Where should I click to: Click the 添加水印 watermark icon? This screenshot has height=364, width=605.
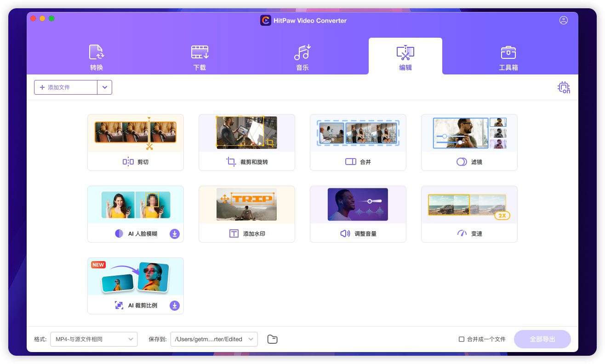(234, 233)
